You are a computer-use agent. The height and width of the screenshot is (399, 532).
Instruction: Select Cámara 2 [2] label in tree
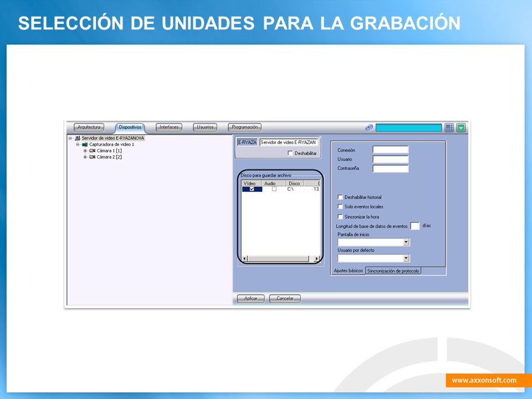(x=109, y=157)
